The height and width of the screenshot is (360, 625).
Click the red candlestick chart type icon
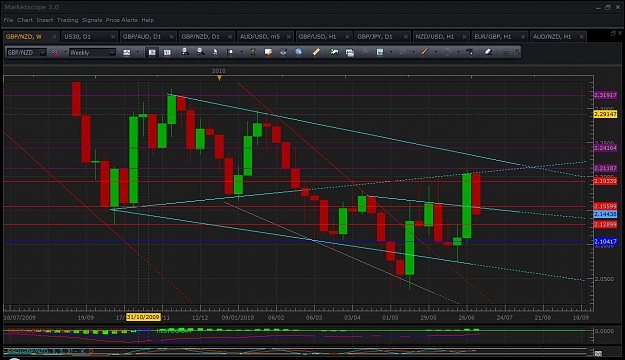click(x=55, y=52)
